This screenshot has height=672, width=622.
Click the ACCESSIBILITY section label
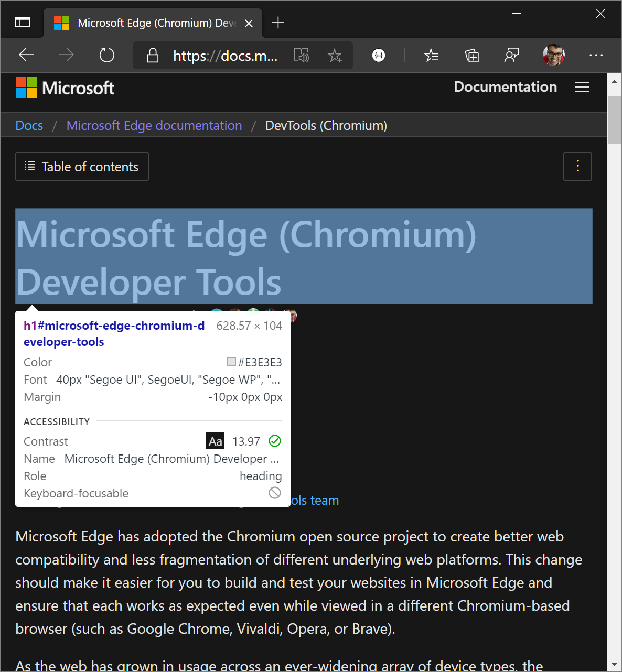pos(57,421)
